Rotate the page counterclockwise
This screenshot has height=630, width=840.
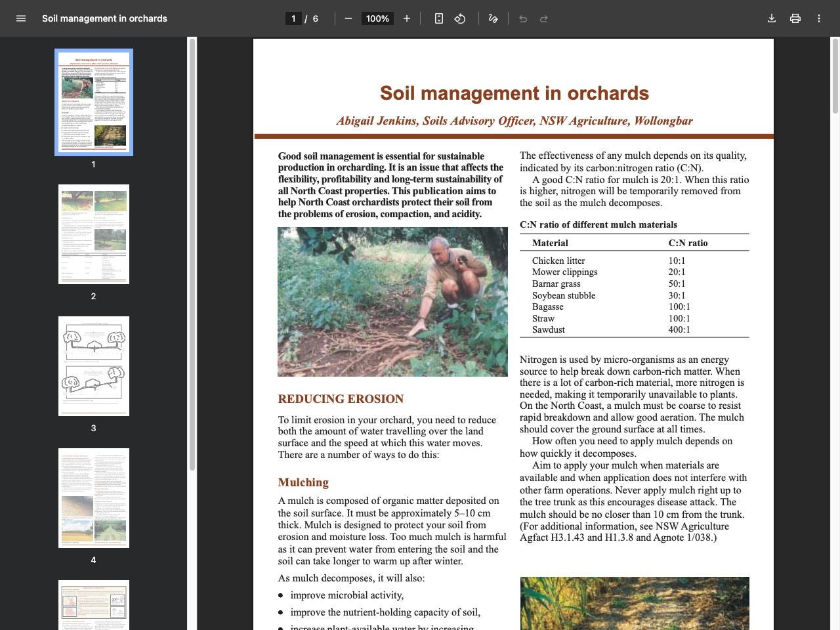pyautogui.click(x=460, y=18)
